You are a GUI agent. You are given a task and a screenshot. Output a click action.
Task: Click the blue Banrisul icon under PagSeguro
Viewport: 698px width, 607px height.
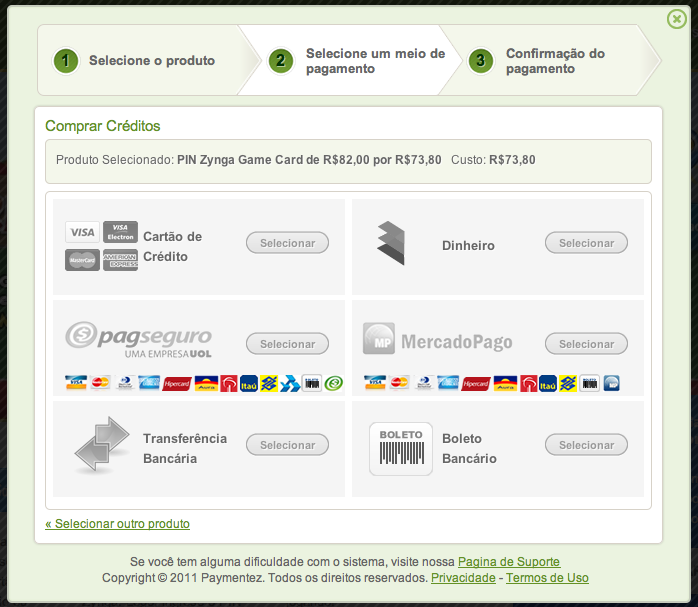(x=290, y=383)
